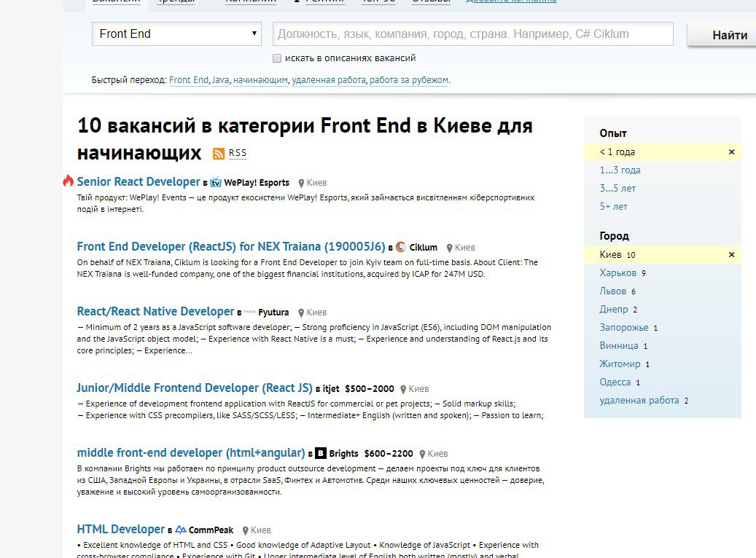Filter city by Винница
Screen dimensions: 756x558
pos(619,346)
